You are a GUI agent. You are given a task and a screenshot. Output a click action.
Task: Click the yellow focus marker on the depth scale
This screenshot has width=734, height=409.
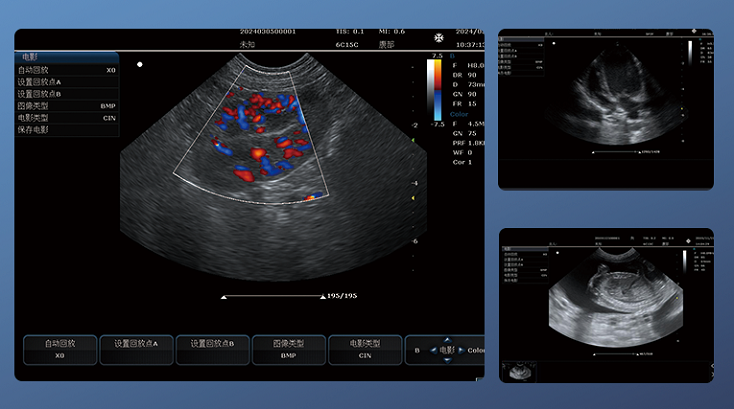413,198
